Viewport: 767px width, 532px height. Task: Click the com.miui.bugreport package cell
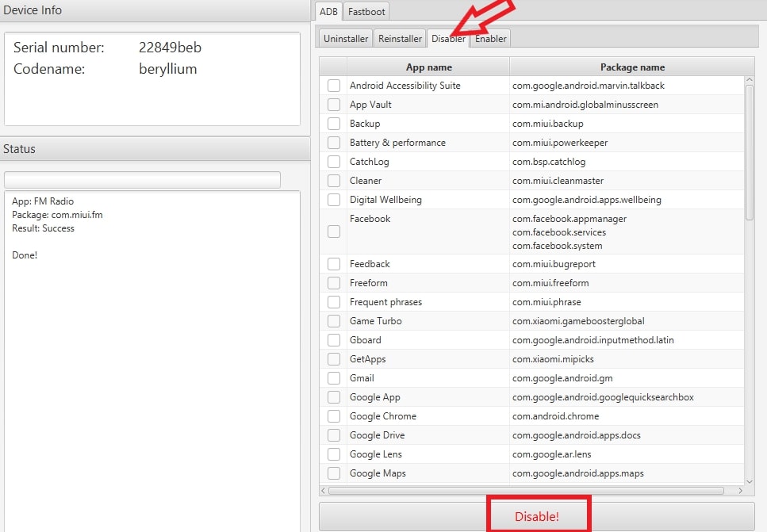point(627,264)
